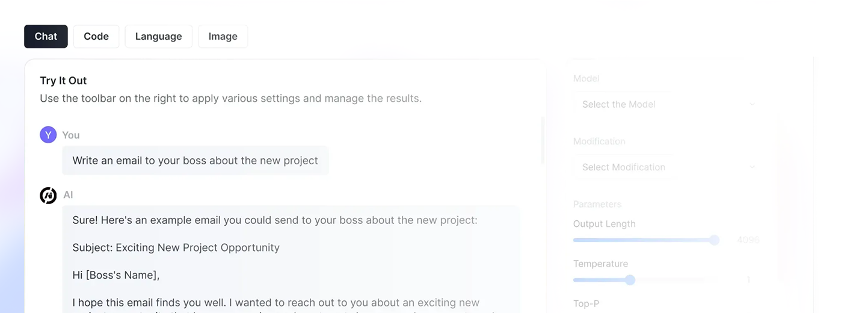Click the "You" sender label
The height and width of the screenshot is (313, 868).
pyautogui.click(x=71, y=135)
